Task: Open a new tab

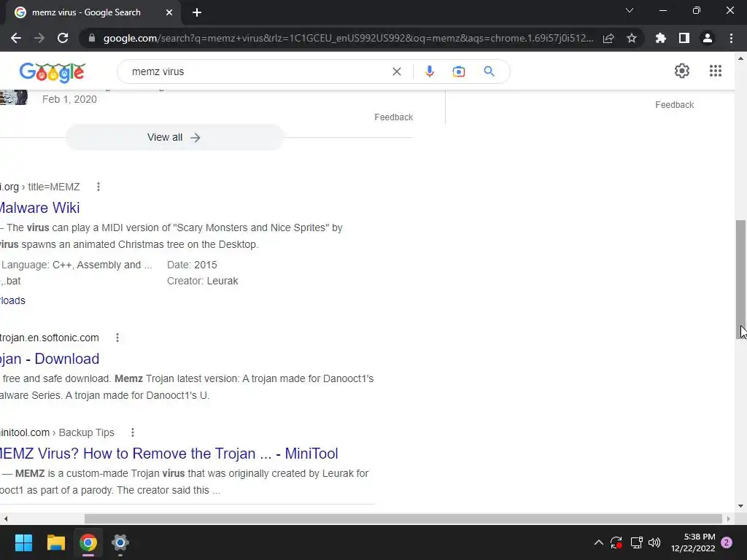Action: click(x=197, y=12)
